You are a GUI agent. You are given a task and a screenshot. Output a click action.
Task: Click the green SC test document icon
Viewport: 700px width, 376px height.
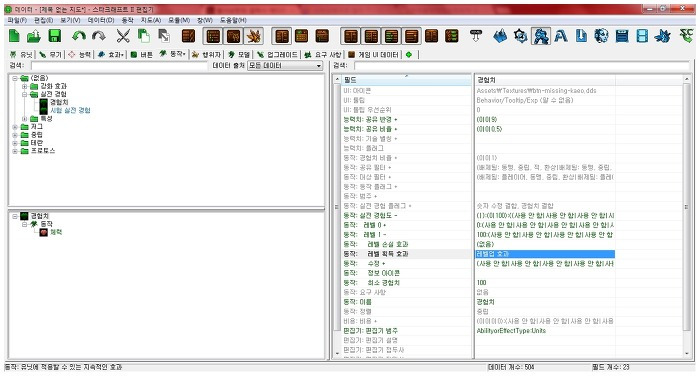click(x=686, y=35)
